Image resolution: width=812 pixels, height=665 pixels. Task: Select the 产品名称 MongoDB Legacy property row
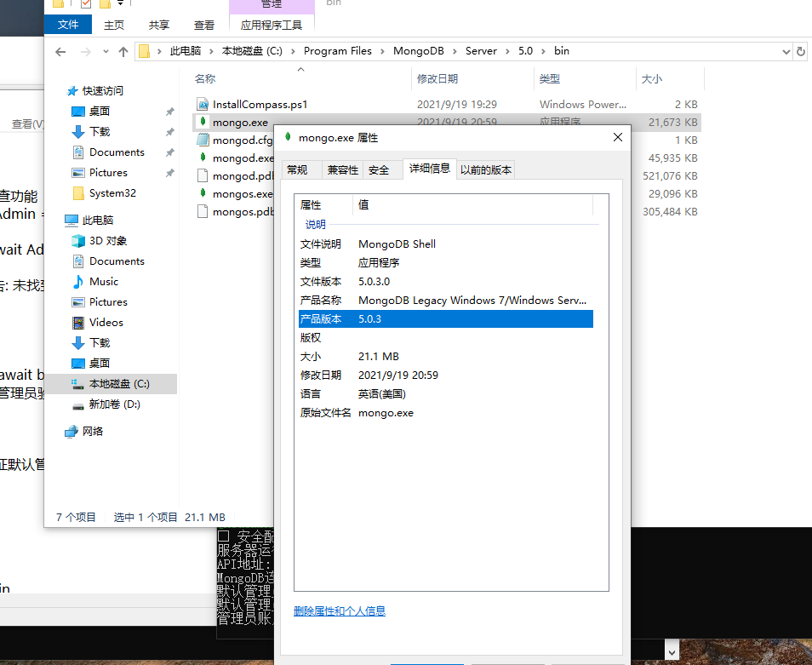[x=446, y=301]
